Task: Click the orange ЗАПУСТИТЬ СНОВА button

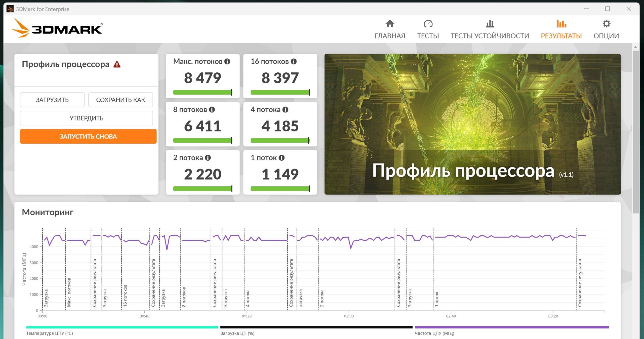Action: (88, 137)
